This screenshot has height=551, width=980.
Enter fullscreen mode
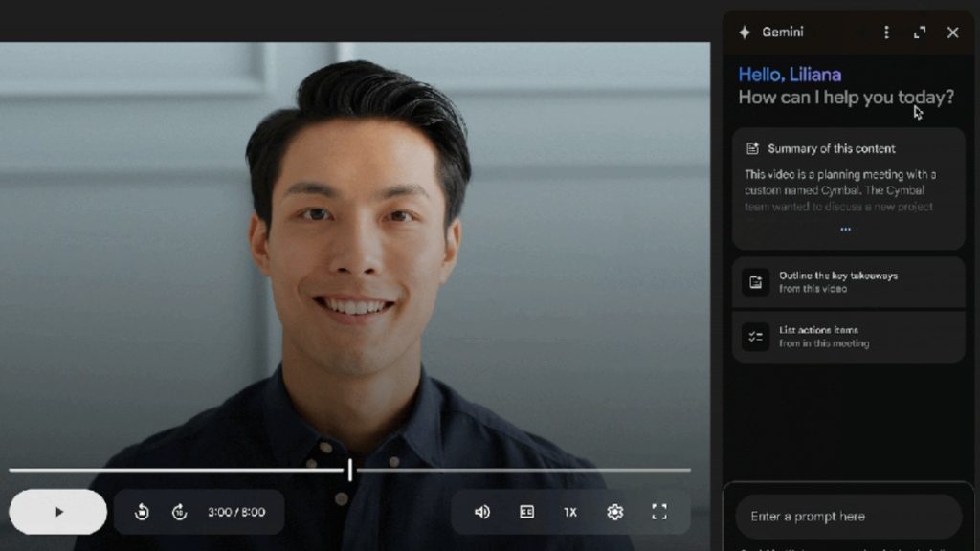coord(658,512)
